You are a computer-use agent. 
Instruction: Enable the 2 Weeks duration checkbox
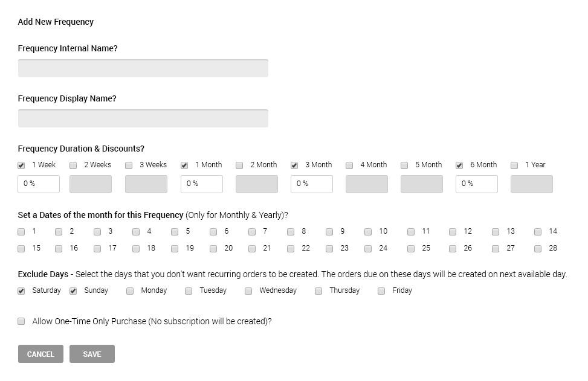[x=73, y=165]
